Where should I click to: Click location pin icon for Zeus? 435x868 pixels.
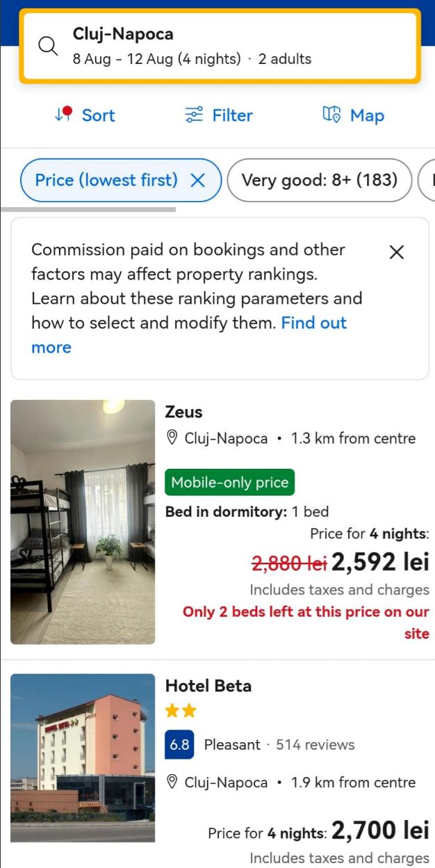(172, 438)
